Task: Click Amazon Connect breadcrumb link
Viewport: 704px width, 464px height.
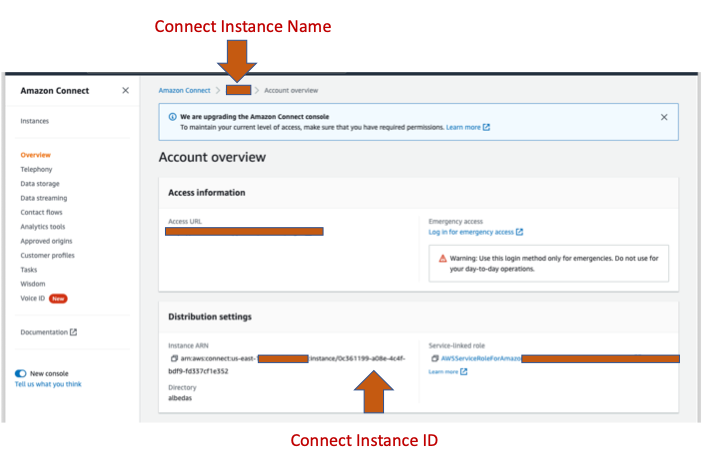Action: pos(185,90)
